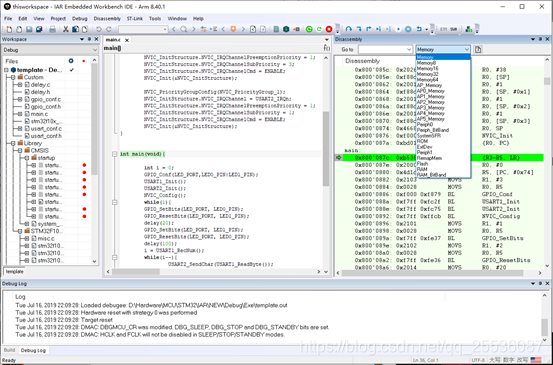Save the current file via toolbar
This screenshot has width=553, height=365.
pos(29,29)
